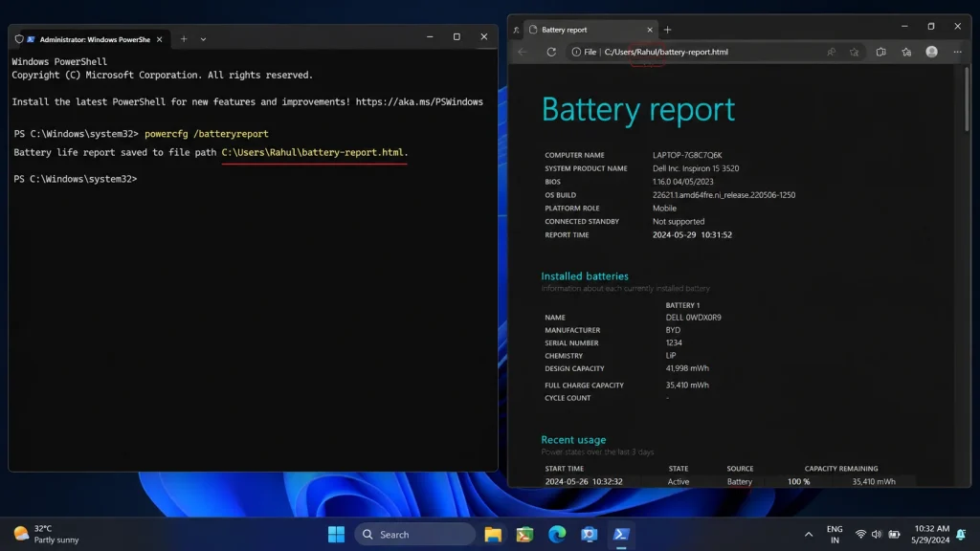Viewport: 980px width, 551px height.
Task: Open the battery tray icon
Action: 895,534
